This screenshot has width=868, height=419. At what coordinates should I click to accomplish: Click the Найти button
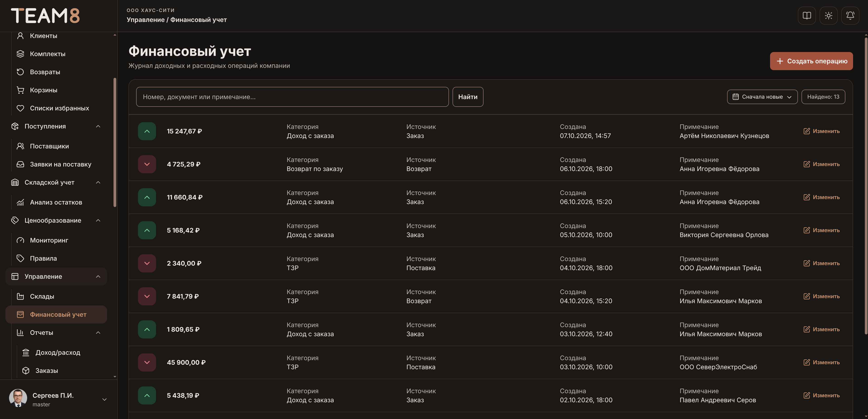[x=468, y=97]
